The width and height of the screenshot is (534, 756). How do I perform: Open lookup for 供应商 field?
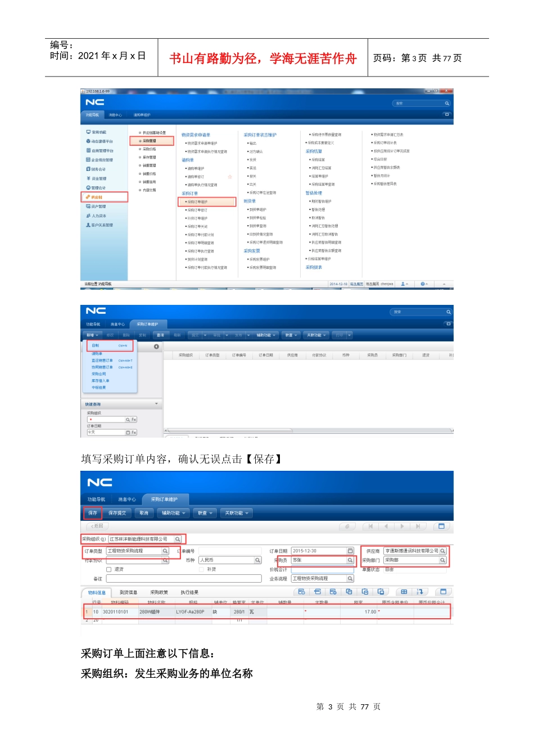[442, 551]
